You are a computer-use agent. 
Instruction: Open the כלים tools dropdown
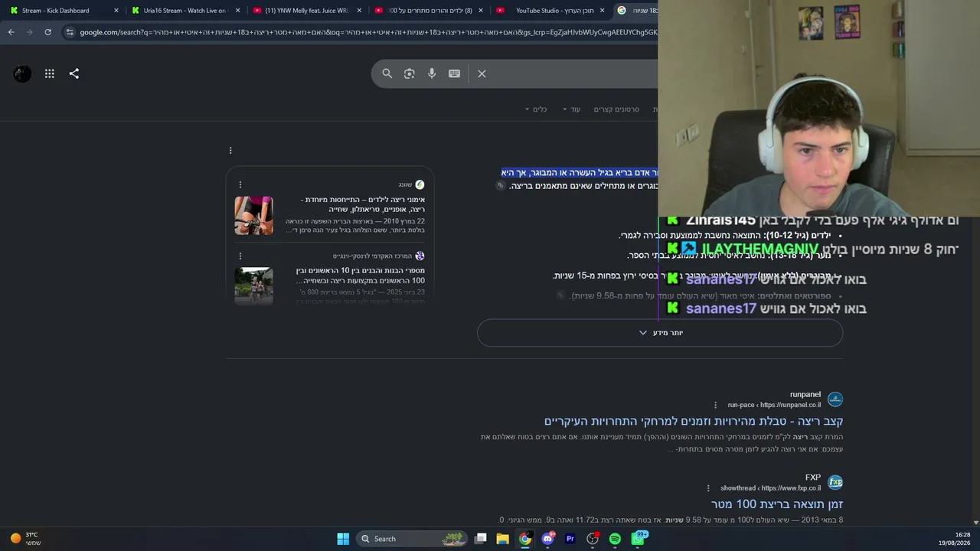[536, 109]
